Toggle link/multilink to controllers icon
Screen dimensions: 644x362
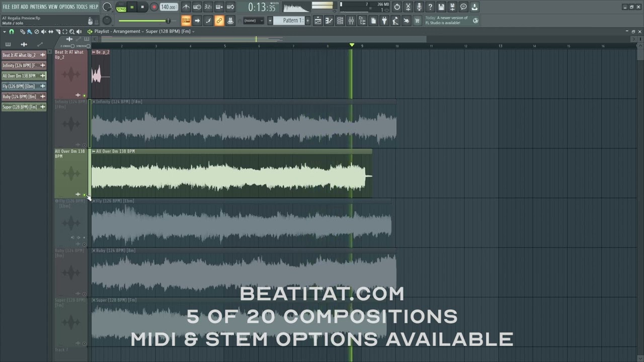click(219, 21)
